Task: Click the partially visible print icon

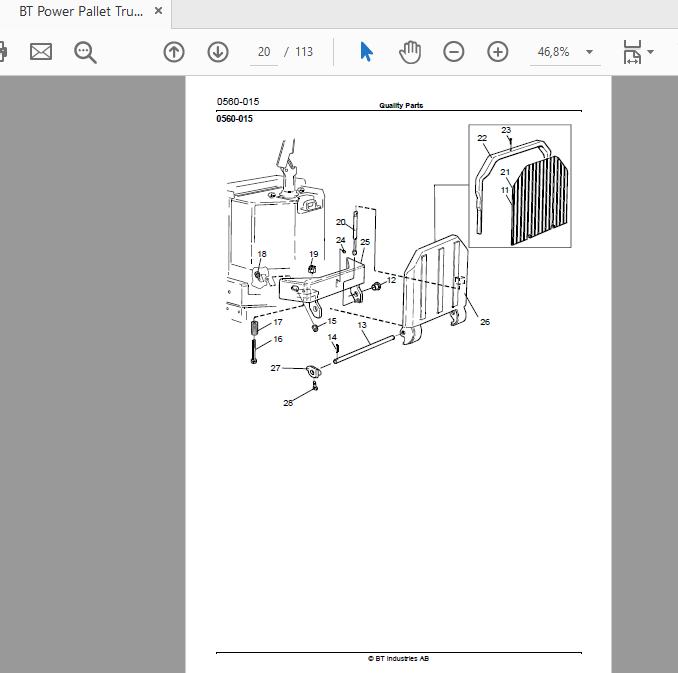Action: click(x=3, y=52)
